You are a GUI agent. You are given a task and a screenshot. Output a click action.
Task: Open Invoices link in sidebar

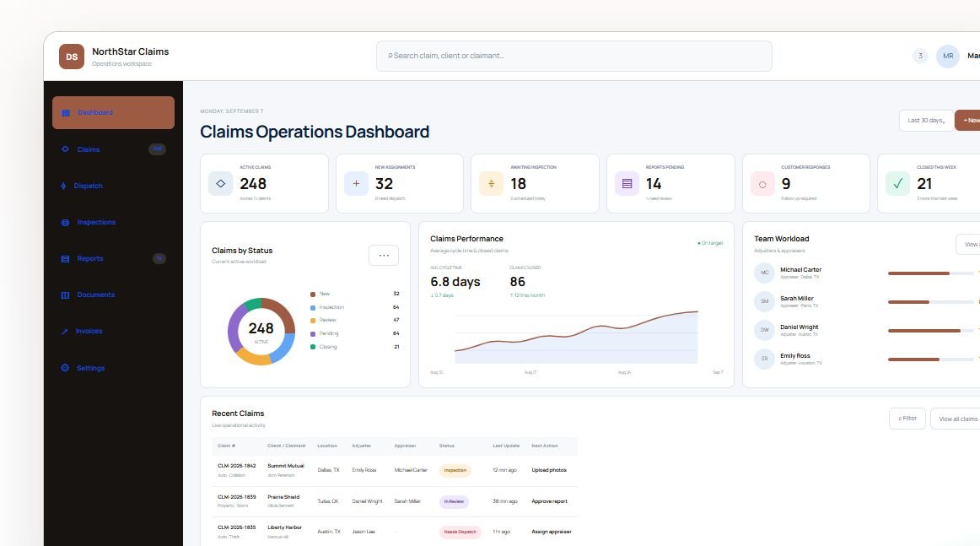113,331
